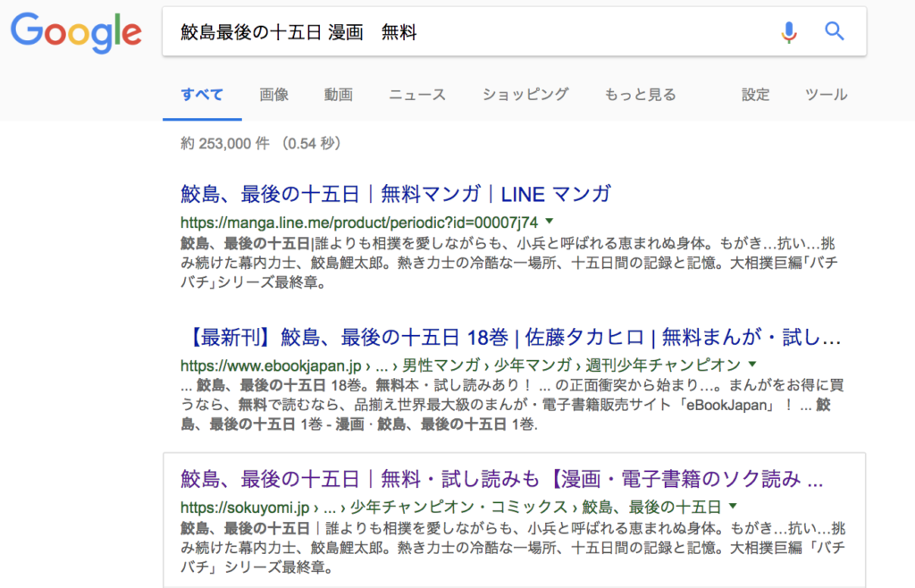Expand dropdown arrow beside manga.line.me URL
The width and height of the screenshot is (915, 588).
point(550,221)
